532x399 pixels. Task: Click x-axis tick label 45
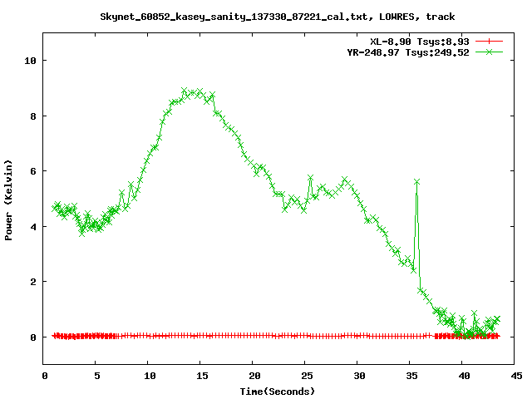click(x=516, y=376)
